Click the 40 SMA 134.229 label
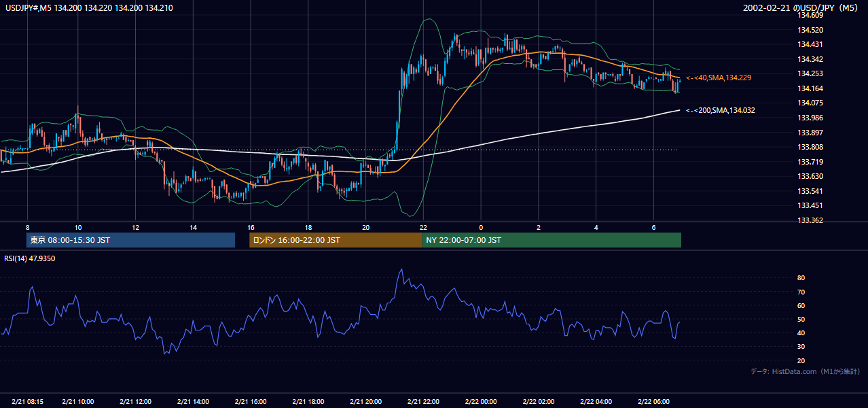Viewport: 868px width, 408px height. pos(719,78)
